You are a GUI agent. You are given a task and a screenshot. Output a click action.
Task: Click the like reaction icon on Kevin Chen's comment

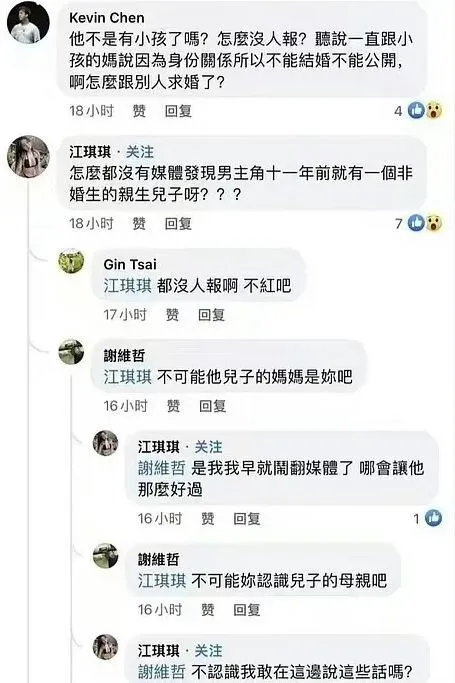(417, 111)
